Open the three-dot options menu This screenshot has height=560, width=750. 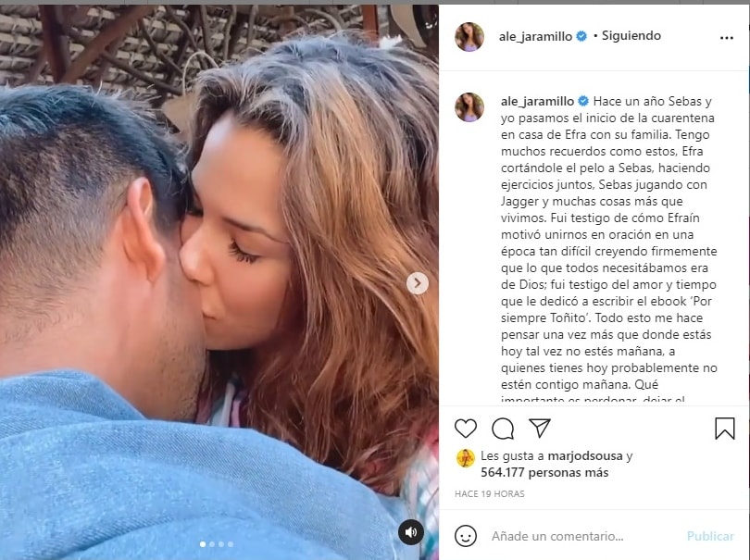pos(727,38)
